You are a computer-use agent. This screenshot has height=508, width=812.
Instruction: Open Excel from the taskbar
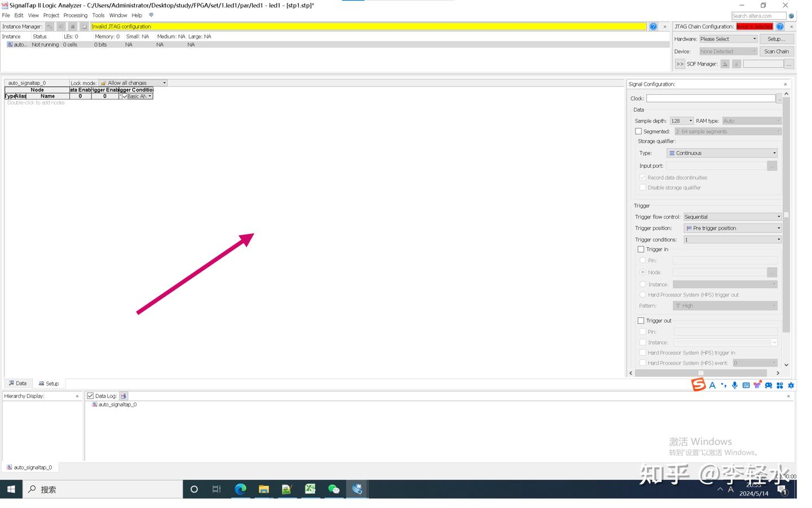pyautogui.click(x=310, y=489)
